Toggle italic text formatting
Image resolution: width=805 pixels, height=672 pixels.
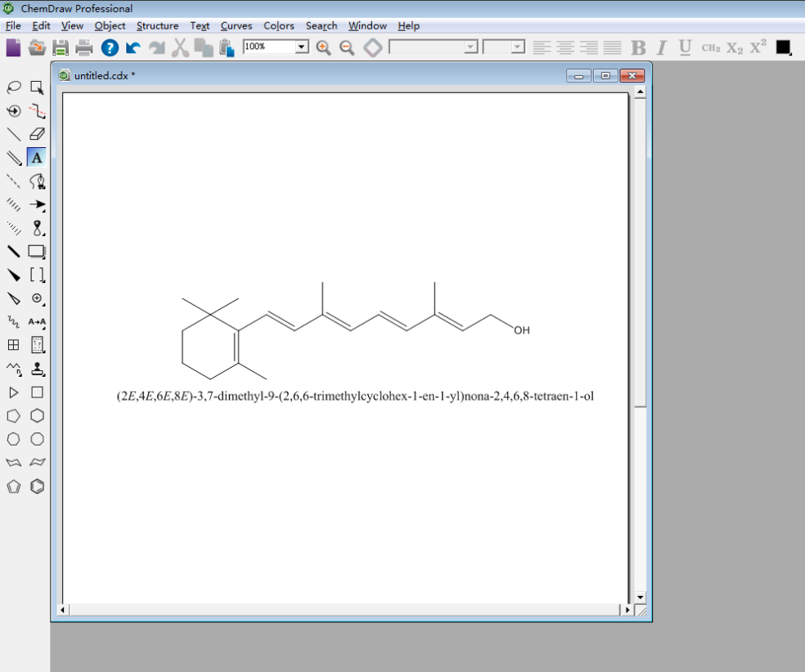click(661, 47)
